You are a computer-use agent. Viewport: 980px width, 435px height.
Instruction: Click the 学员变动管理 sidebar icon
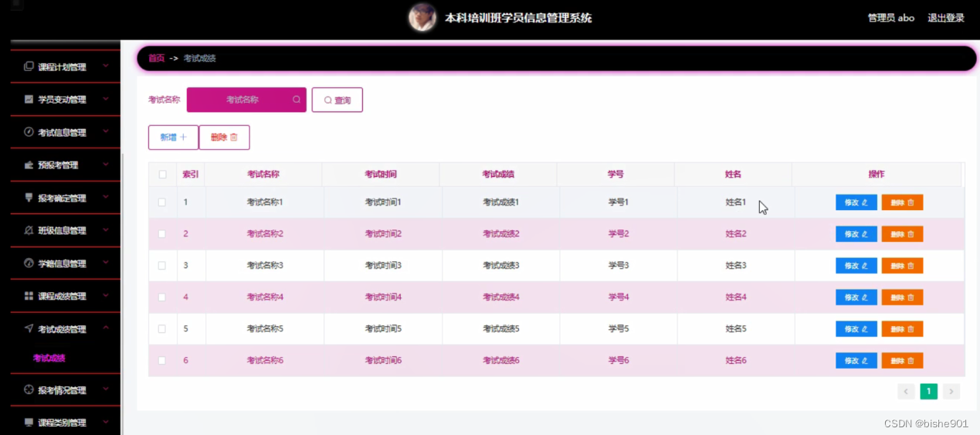pyautogui.click(x=29, y=99)
